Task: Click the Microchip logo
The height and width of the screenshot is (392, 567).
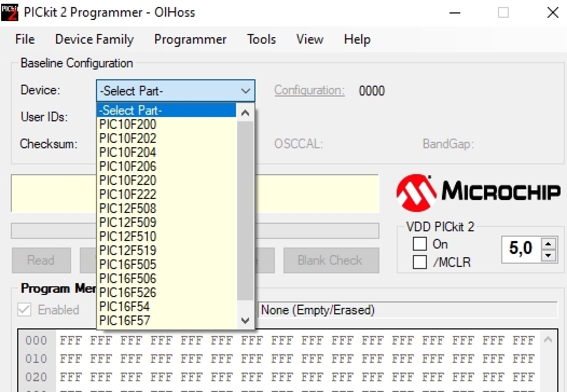Action: pos(478,192)
